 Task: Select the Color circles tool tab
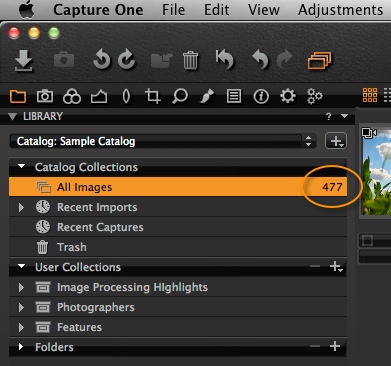(x=72, y=97)
